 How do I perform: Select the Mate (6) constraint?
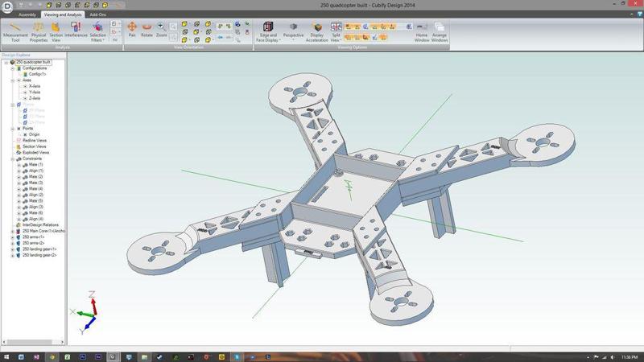[35, 213]
